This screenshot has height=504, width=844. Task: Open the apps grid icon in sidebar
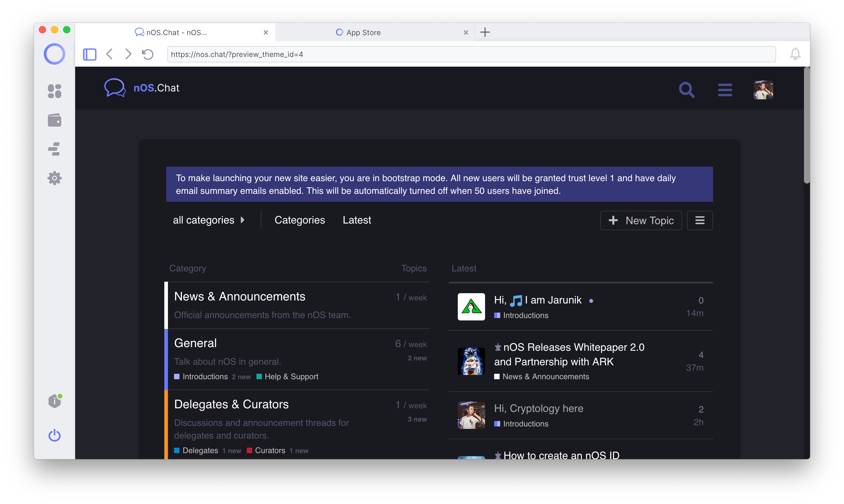coord(54,91)
